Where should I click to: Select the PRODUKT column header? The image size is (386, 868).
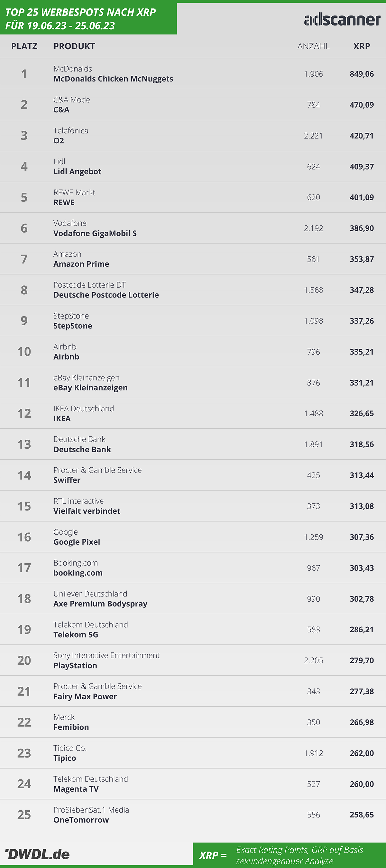(74, 46)
